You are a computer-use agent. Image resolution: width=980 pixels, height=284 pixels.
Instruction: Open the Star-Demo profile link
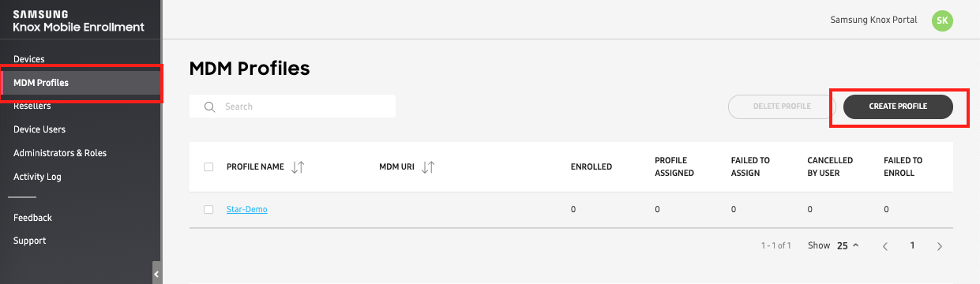coord(247,210)
